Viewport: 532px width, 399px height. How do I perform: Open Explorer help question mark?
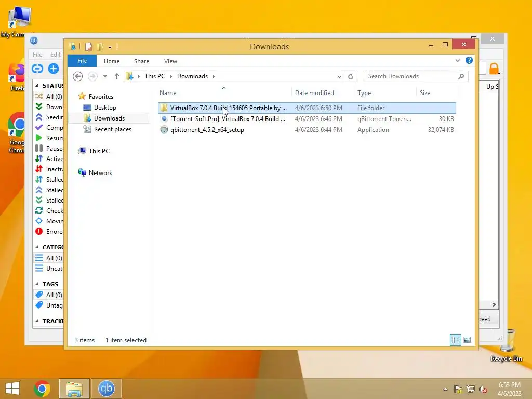pyautogui.click(x=469, y=60)
